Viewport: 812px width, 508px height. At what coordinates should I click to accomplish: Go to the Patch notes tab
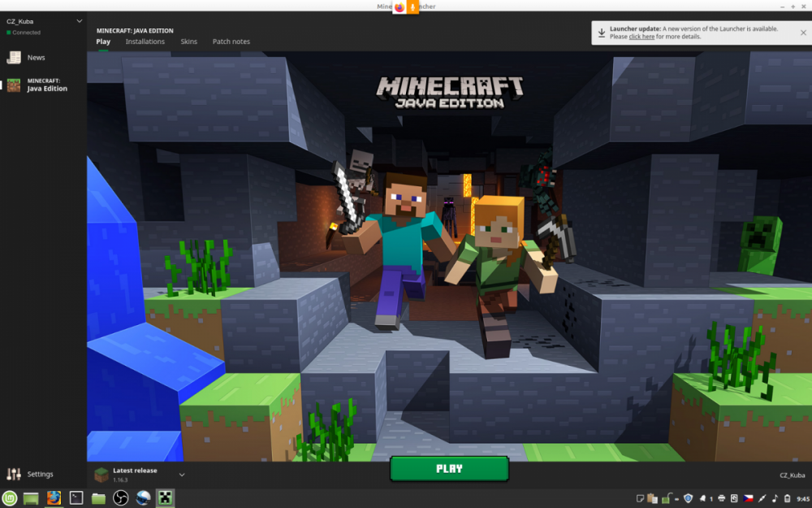231,41
